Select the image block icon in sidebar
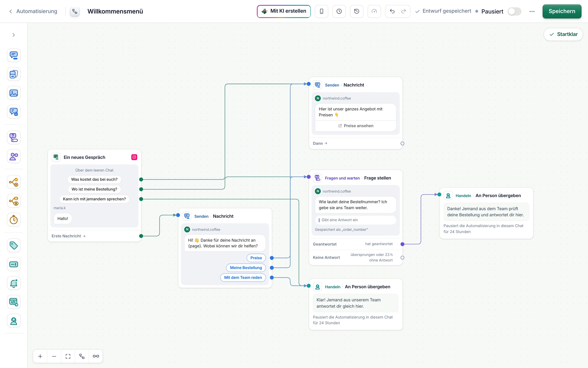 (14, 93)
